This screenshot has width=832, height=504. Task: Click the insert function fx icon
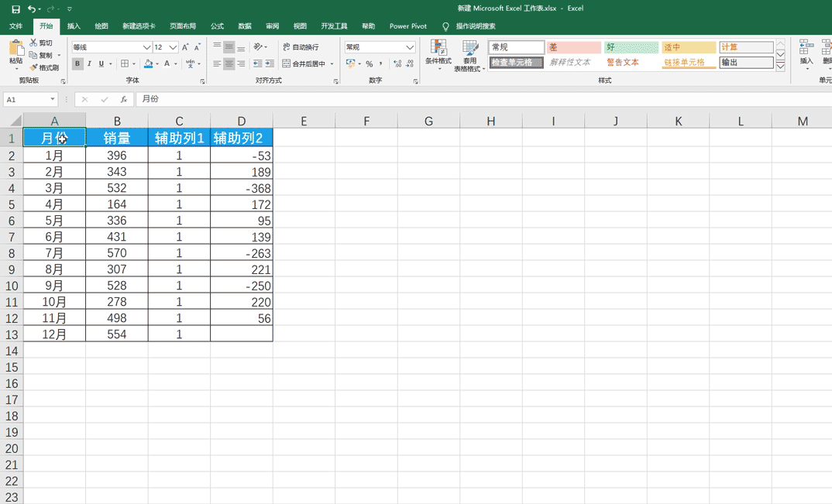pos(124,99)
